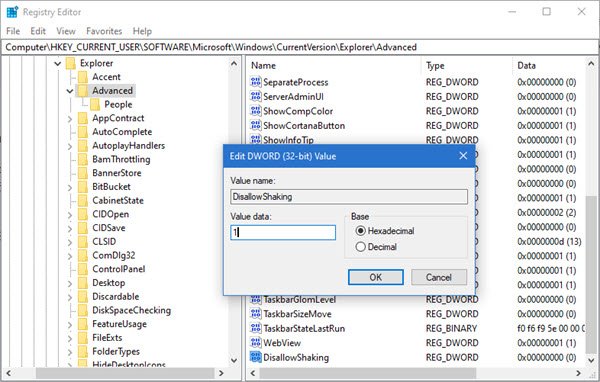The height and width of the screenshot is (382, 600).
Task: Click the BannerStore folder icon
Action: tap(83, 173)
